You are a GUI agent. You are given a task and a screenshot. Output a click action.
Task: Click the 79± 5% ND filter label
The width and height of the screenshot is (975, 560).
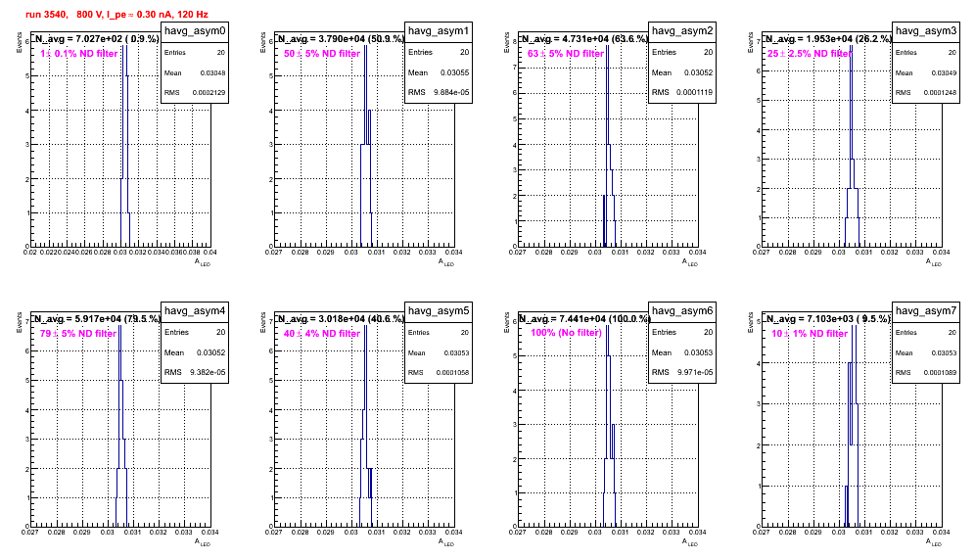click(78, 334)
